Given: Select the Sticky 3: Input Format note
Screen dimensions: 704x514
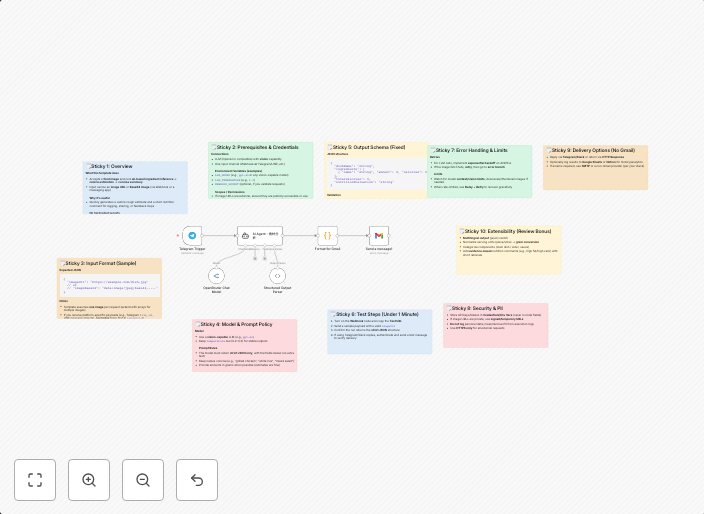Looking at the screenshot, I should click(x=109, y=288).
